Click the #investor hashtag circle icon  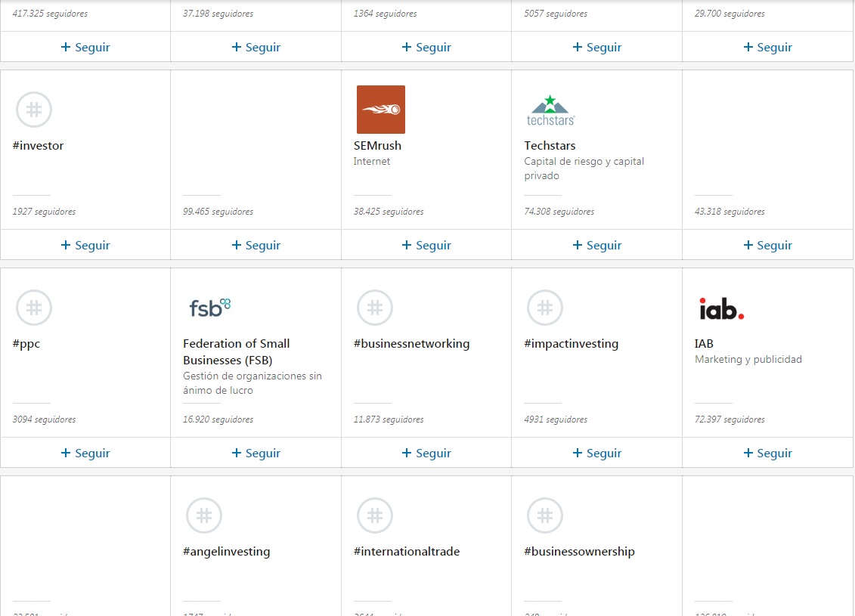(34, 110)
